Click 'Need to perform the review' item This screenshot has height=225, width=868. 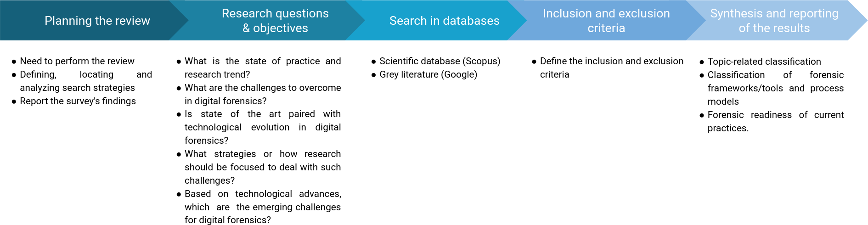pos(77,61)
